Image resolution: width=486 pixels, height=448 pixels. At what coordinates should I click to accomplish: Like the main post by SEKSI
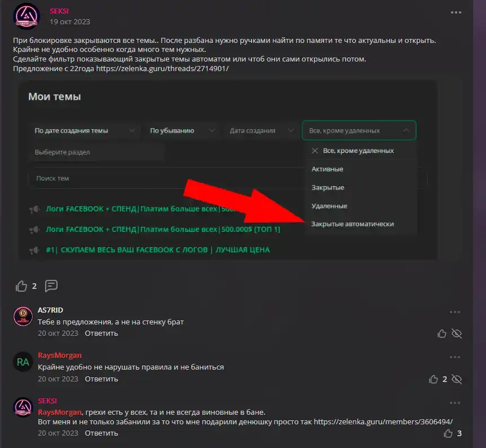[x=21, y=286]
